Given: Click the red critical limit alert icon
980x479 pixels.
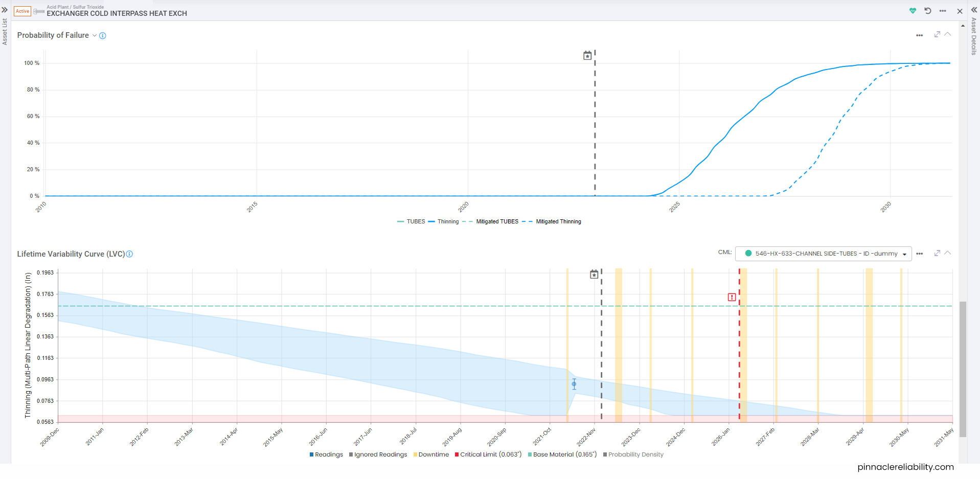Looking at the screenshot, I should coord(732,297).
